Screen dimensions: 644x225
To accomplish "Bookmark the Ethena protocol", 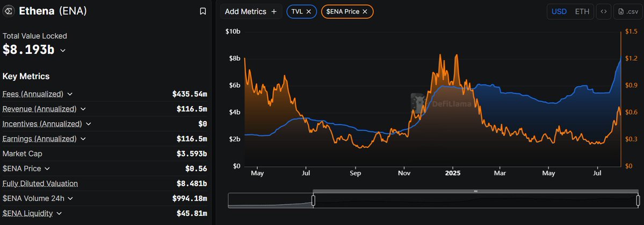I will pos(202,11).
